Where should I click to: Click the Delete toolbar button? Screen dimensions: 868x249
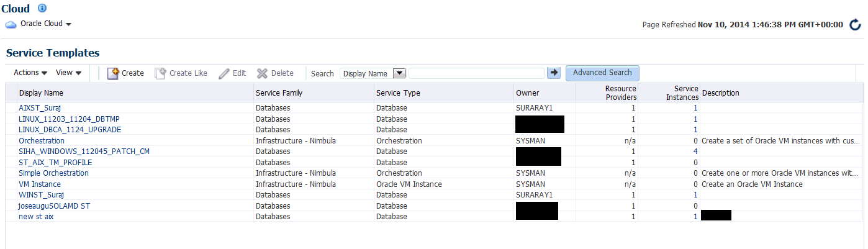pyautogui.click(x=275, y=73)
